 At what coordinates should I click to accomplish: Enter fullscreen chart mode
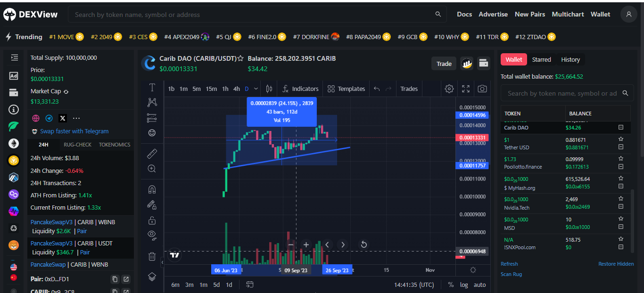coord(466,89)
